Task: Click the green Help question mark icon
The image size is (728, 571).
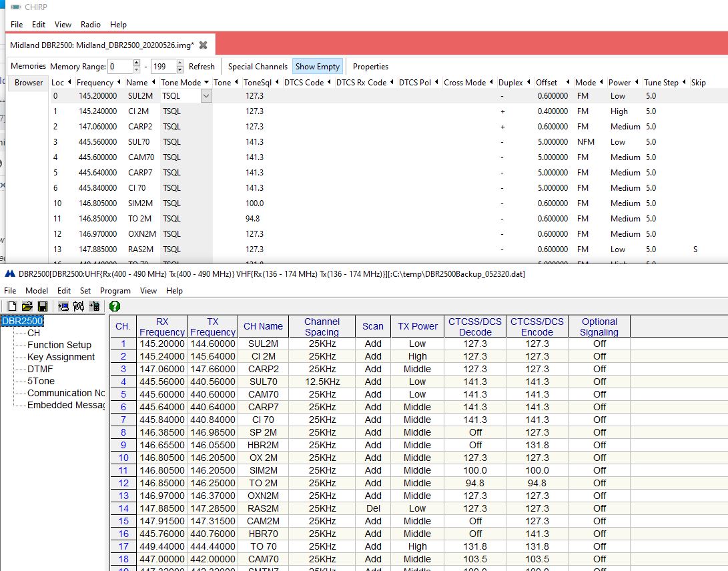Action: tap(115, 306)
